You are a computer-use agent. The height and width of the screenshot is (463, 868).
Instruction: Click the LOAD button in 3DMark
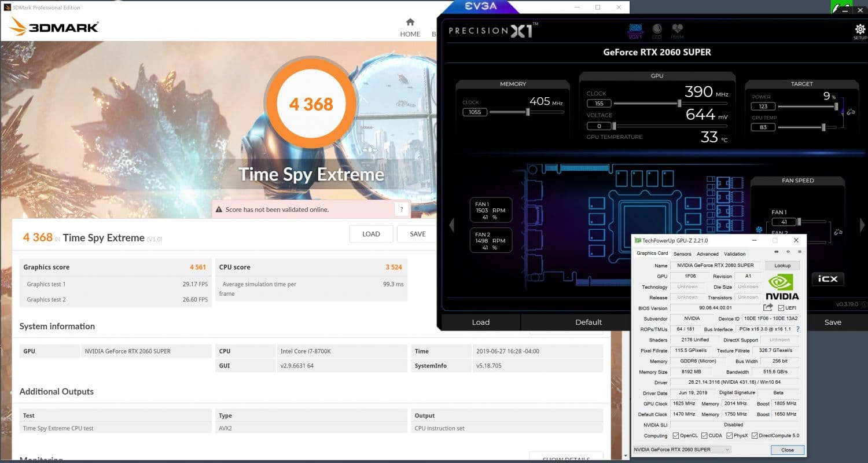(371, 234)
